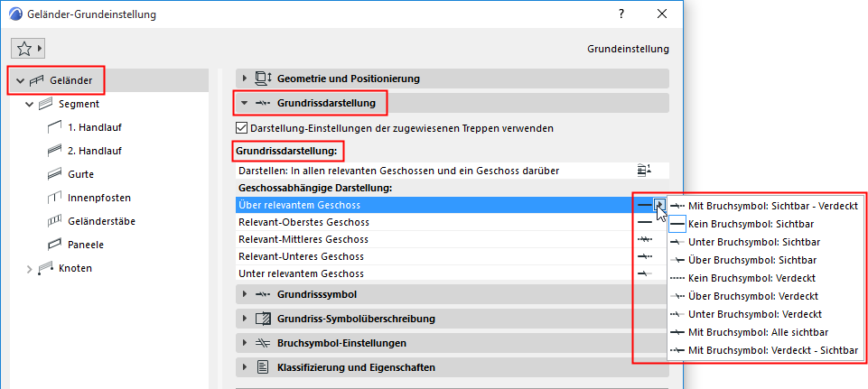The height and width of the screenshot is (389, 868).
Task: Click the Paneele tree icon
Action: [52, 245]
